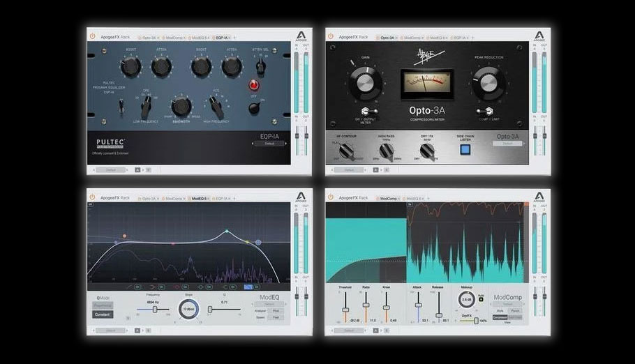Viewport: 635px width, 364px height.
Task: Toggle power button in ModEQ rack window
Action: [92, 197]
